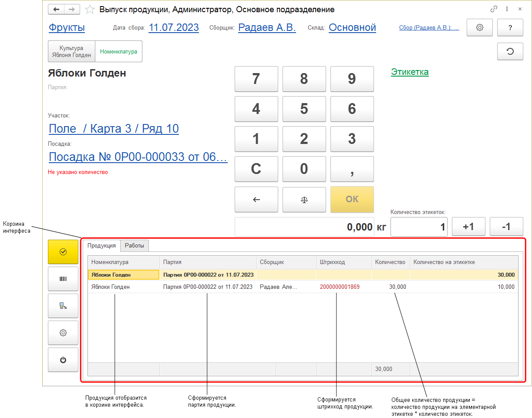
Task: Add the form to favorites star
Action: click(89, 9)
